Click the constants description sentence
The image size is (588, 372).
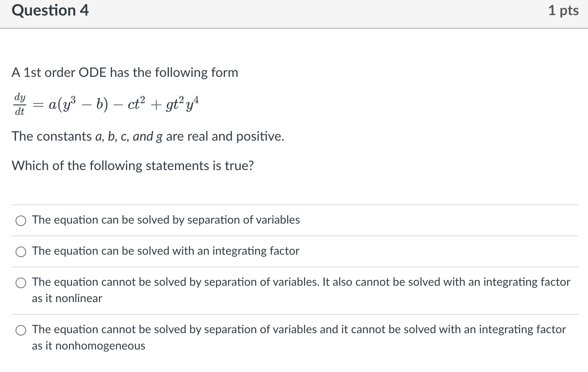pos(148,137)
